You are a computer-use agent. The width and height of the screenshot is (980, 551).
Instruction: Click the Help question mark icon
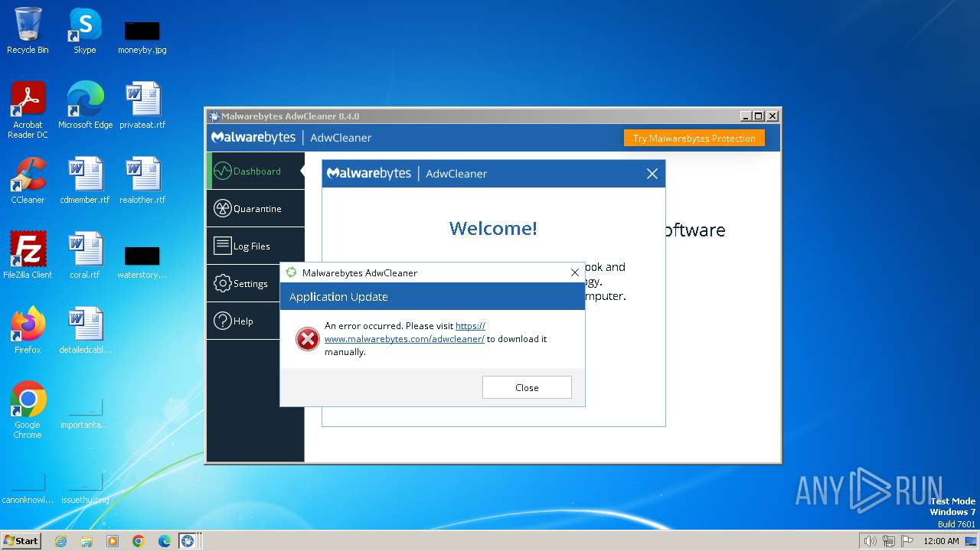222,321
